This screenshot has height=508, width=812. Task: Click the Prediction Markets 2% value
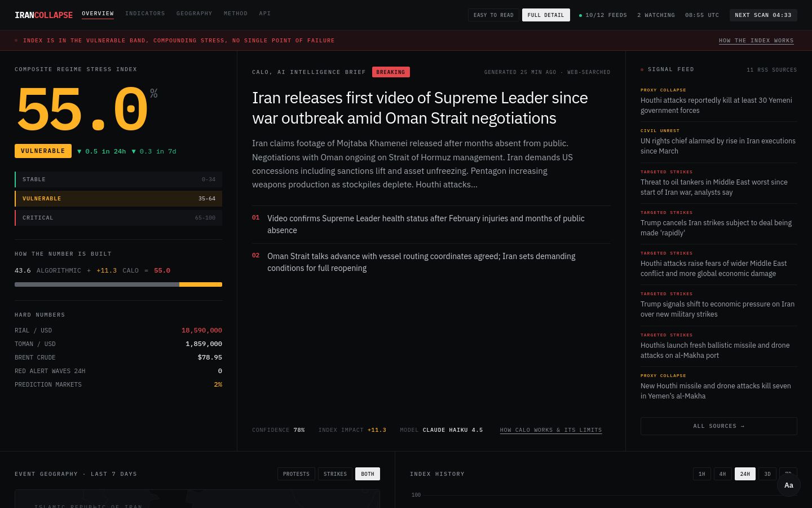tap(218, 384)
